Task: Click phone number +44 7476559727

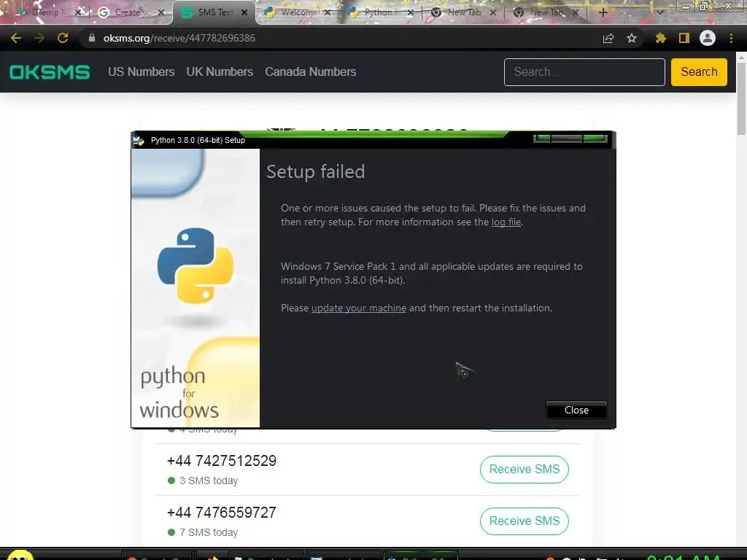Action: coord(222,513)
